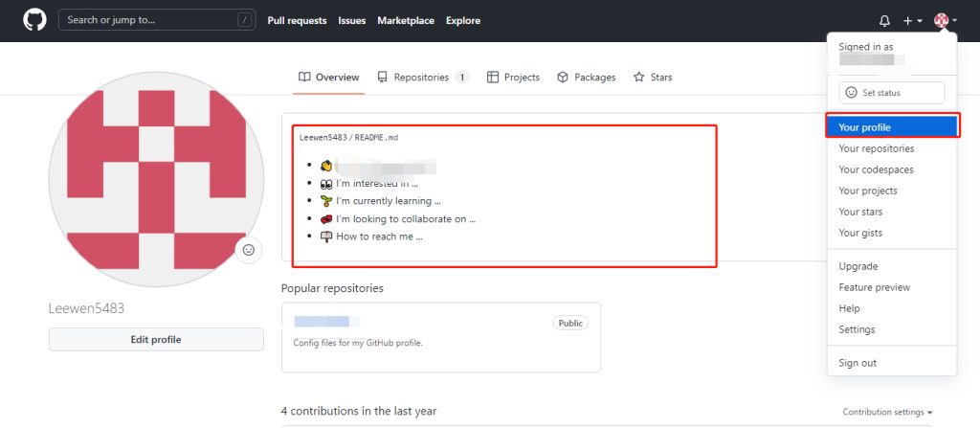Go to Pull requests
The width and height of the screenshot is (980, 428).
[x=297, y=21]
